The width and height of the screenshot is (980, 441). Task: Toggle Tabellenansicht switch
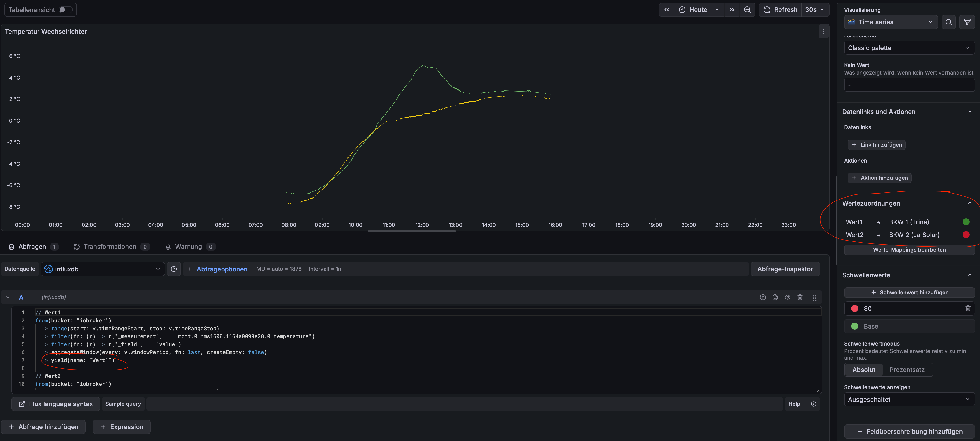65,10
